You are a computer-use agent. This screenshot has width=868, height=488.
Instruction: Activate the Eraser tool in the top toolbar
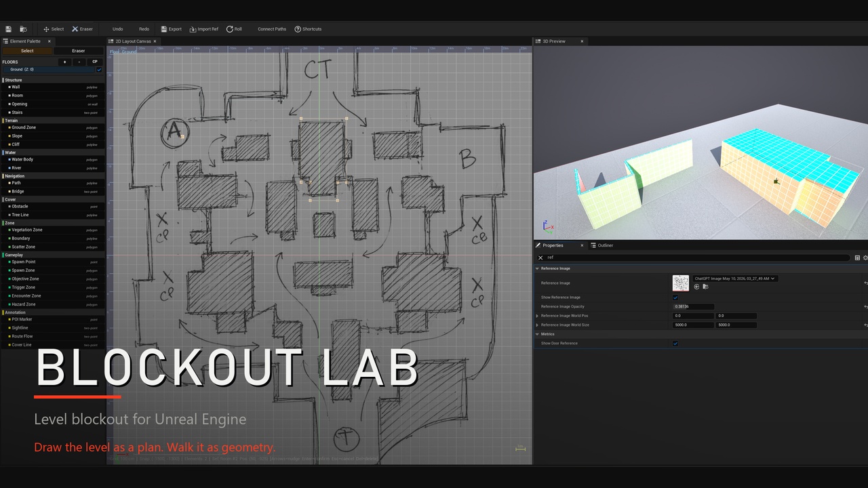coord(82,29)
